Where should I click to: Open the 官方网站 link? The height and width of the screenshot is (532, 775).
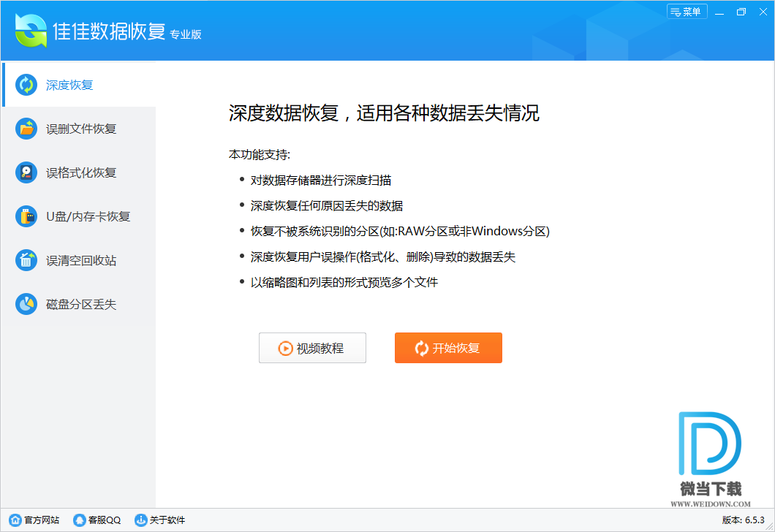tap(34, 520)
